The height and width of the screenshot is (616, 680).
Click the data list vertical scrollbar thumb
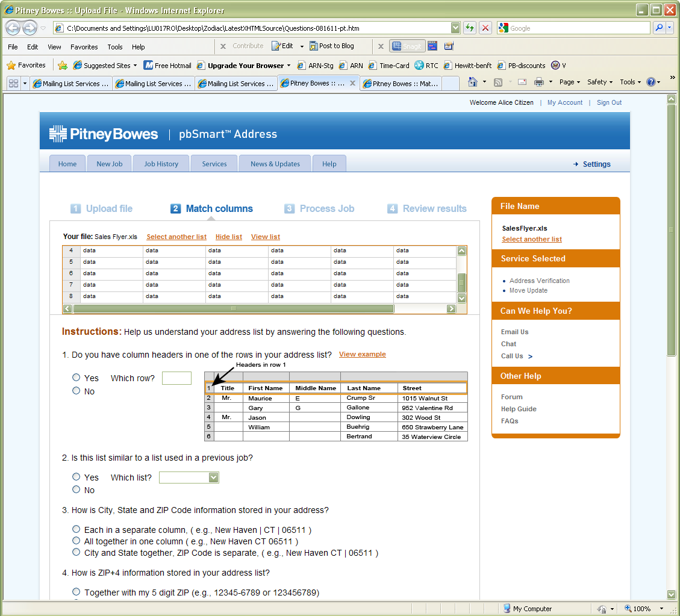(x=461, y=282)
